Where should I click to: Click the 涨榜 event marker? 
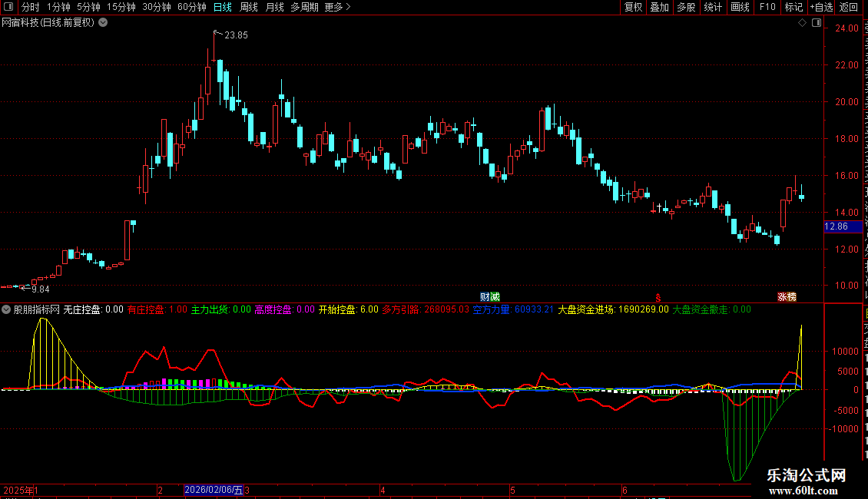click(787, 297)
